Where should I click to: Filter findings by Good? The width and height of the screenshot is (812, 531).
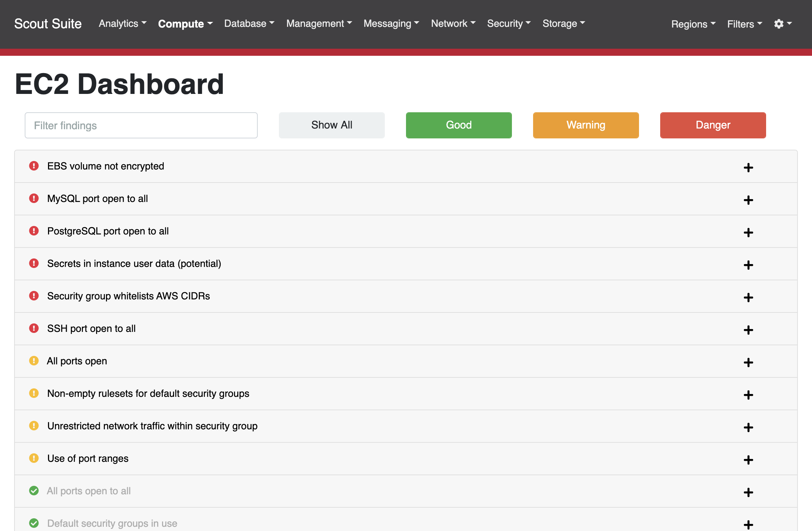pos(459,125)
